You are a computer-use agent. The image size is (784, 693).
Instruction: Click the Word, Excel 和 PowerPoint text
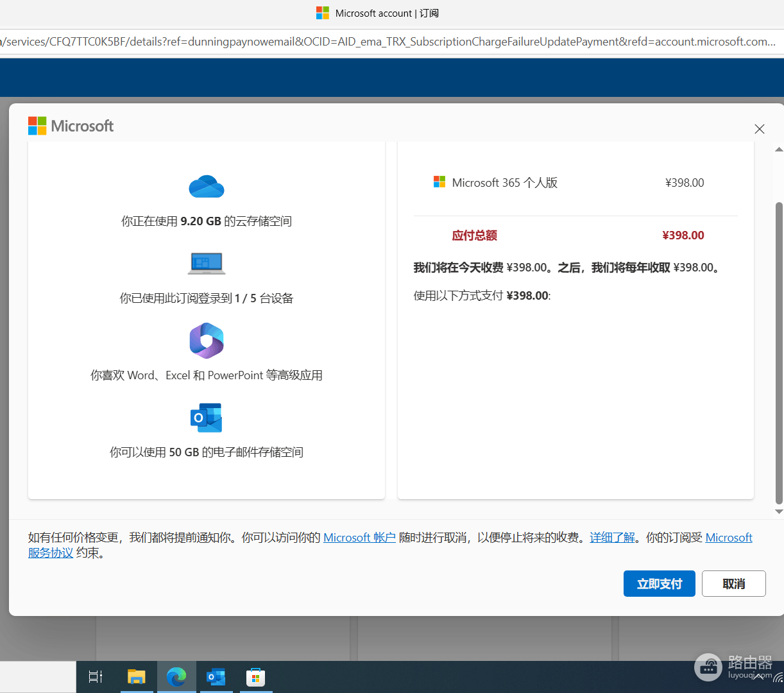coord(207,375)
